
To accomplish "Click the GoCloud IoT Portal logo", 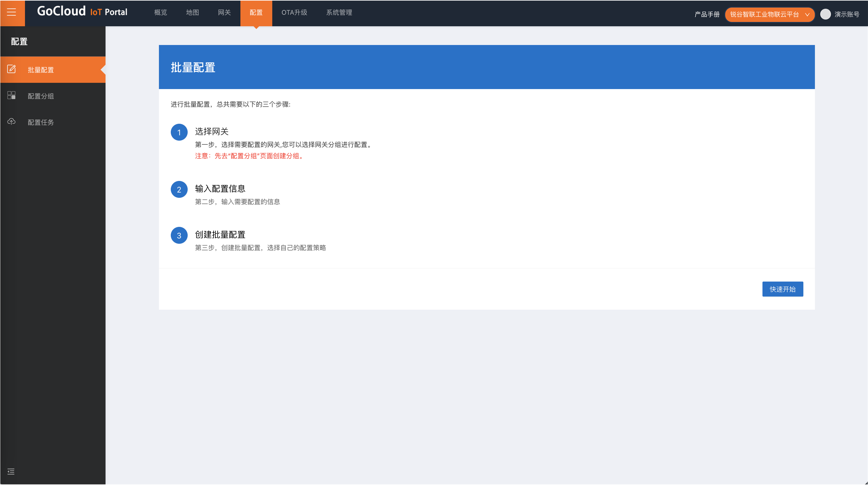I will click(x=82, y=12).
